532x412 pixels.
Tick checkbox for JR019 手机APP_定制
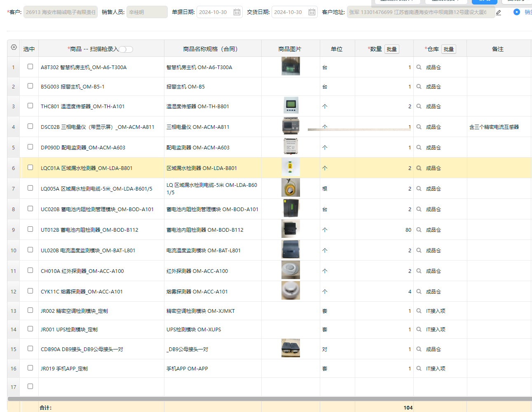(x=30, y=368)
